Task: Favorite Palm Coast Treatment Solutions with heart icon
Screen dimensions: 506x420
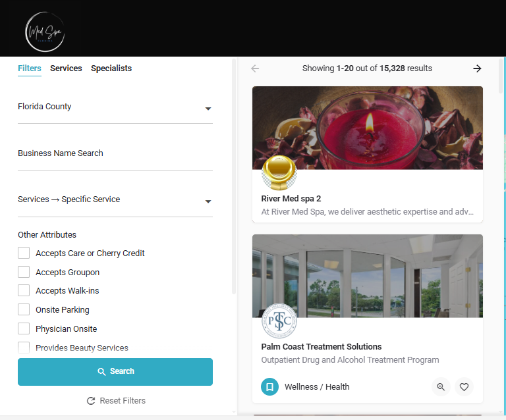Action: pyautogui.click(x=464, y=386)
